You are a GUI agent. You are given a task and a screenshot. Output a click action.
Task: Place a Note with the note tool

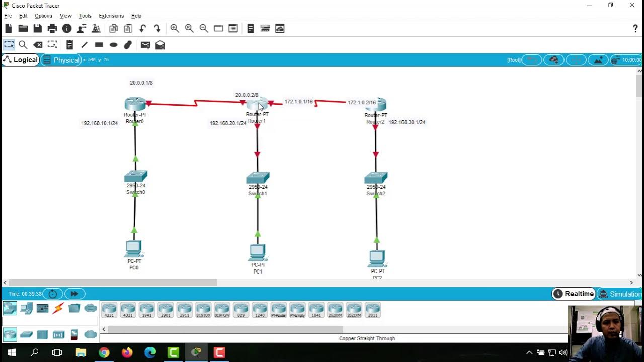tap(69, 45)
